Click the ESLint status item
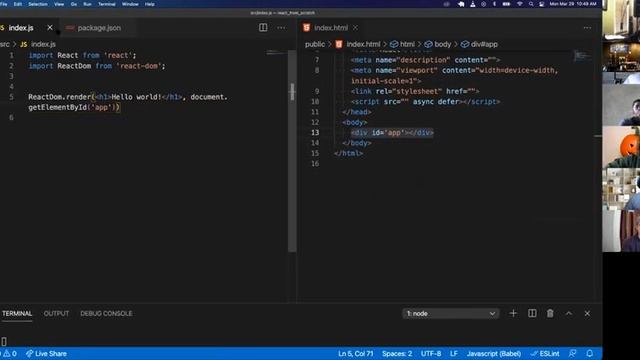 point(544,353)
